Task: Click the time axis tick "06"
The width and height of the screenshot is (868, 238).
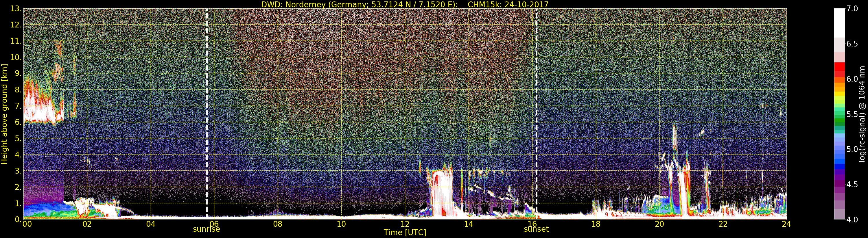Action: click(x=214, y=224)
